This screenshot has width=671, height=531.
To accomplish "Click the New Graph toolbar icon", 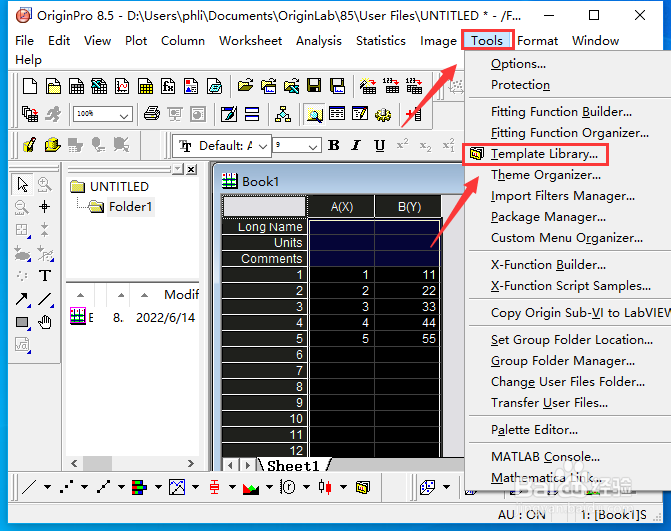I will click(122, 86).
